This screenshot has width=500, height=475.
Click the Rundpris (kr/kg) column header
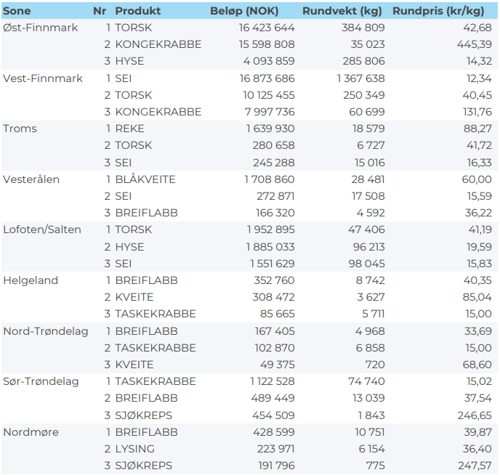438,11
